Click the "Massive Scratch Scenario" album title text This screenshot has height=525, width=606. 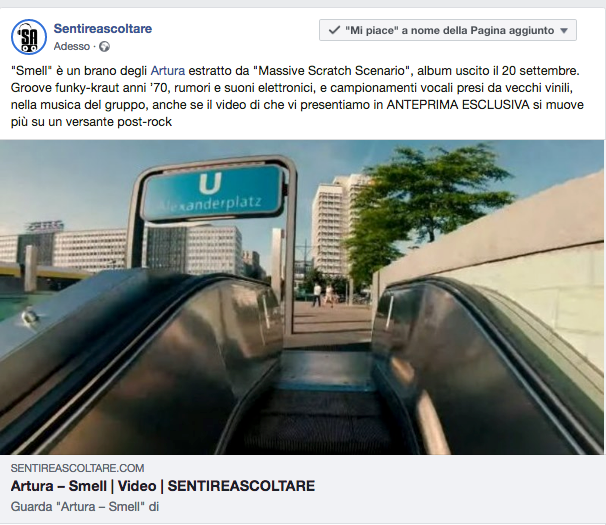point(333,71)
